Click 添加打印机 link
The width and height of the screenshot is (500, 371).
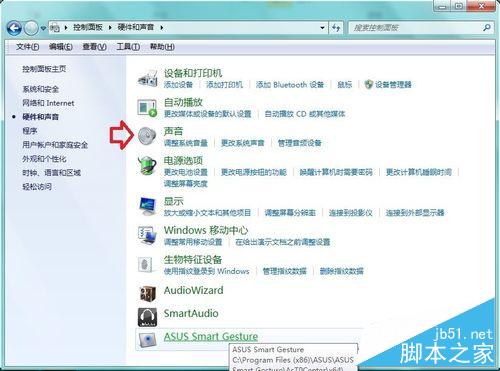(x=224, y=85)
